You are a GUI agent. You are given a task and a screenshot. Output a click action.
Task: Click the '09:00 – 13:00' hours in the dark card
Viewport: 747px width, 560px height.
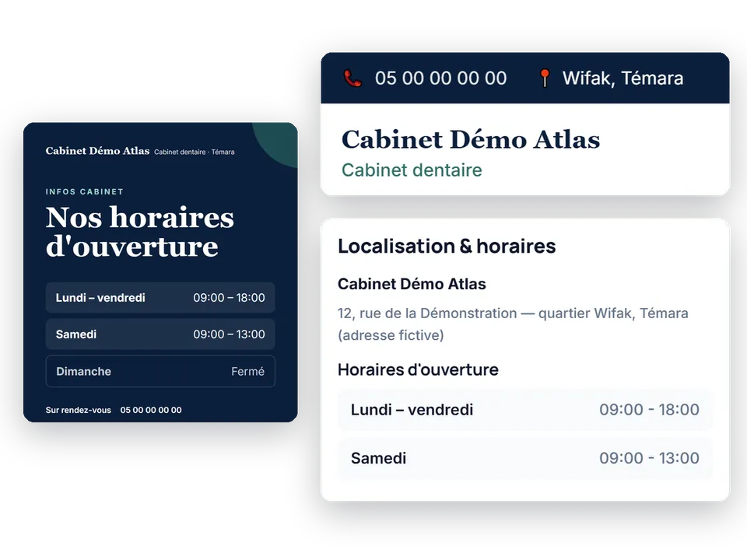[x=229, y=334]
